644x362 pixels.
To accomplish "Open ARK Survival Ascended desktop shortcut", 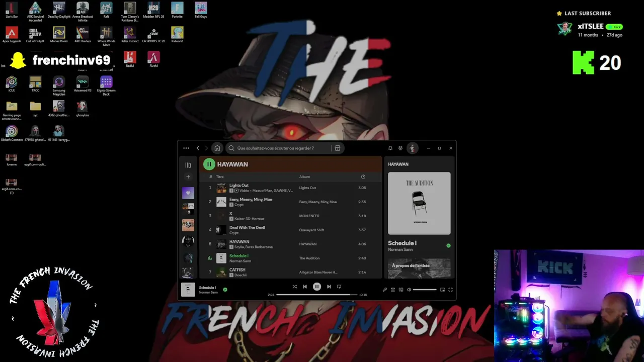I will [35, 12].
